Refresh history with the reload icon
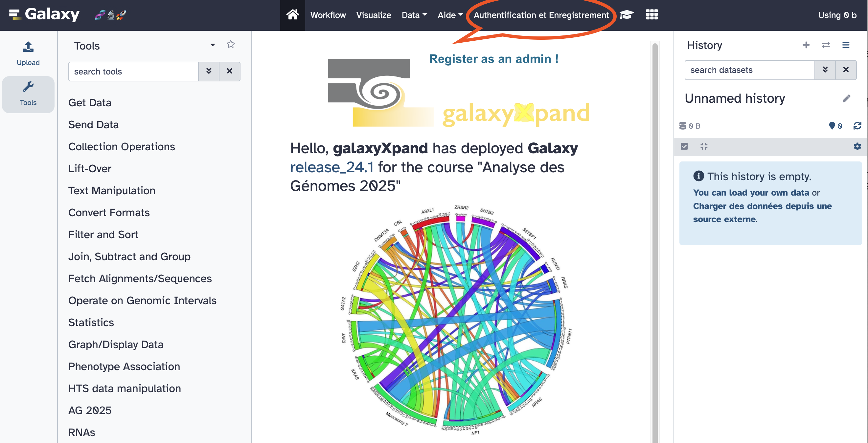The height and width of the screenshot is (443, 868). [x=857, y=126]
